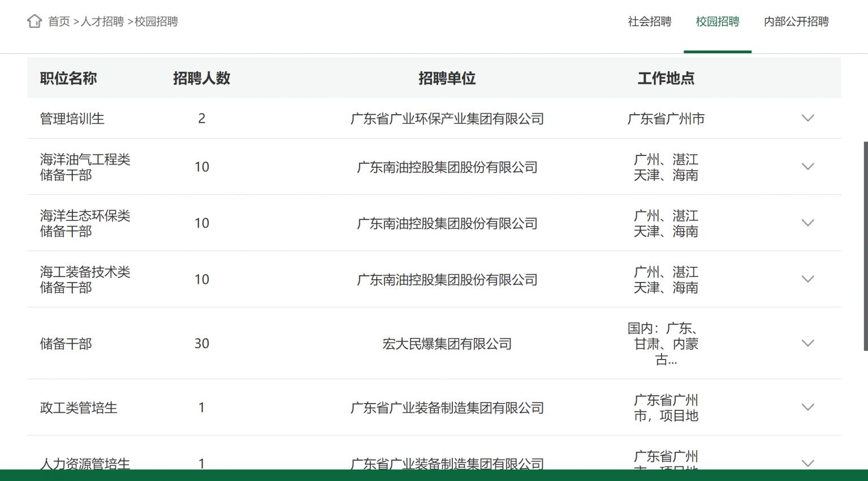Image resolution: width=868 pixels, height=481 pixels.
Task: Select the 管理培训生 position title
Action: [72, 119]
